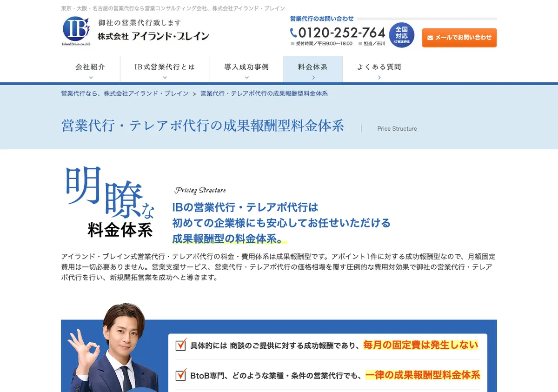Click 御社の営業代行致します tagline
This screenshot has height=392, width=558.
139,23
